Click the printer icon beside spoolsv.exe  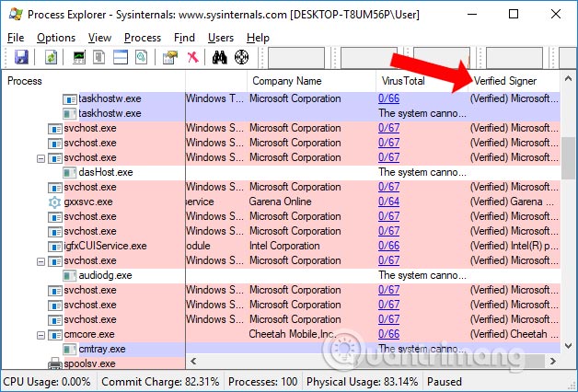click(x=55, y=363)
